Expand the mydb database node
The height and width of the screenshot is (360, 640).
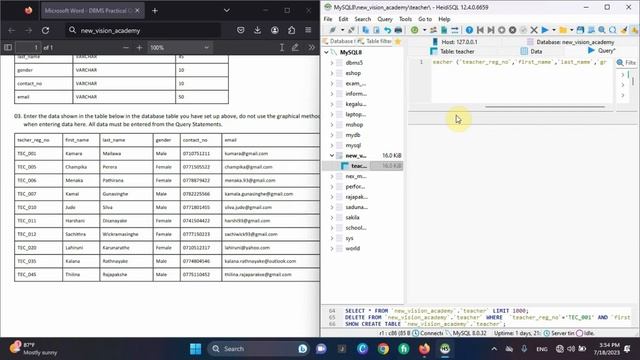pyautogui.click(x=332, y=135)
